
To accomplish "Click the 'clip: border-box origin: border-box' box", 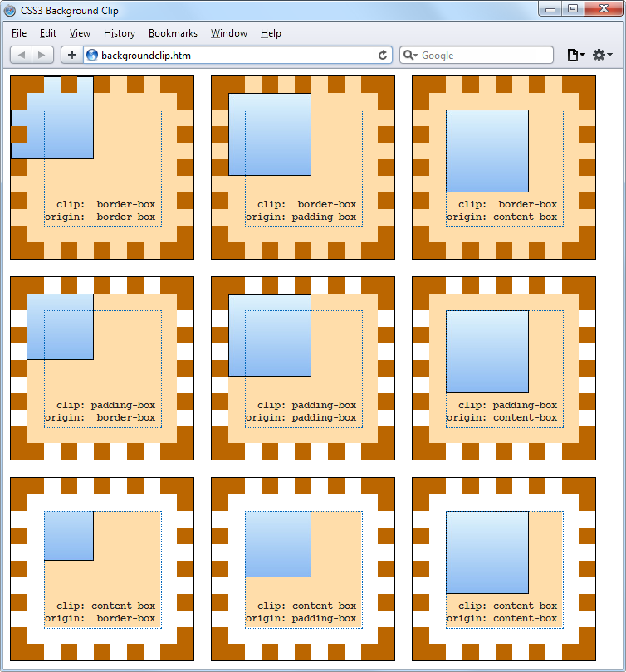I will [x=102, y=168].
